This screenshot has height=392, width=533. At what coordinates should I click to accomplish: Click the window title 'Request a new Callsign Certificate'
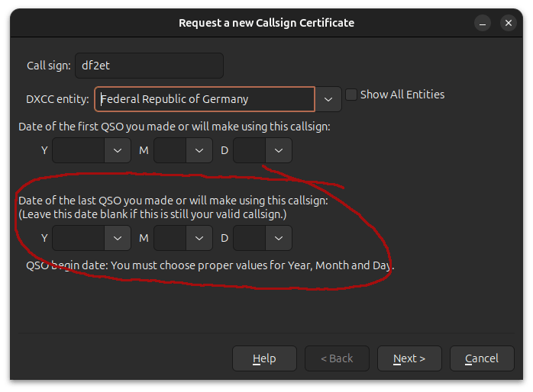pyautogui.click(x=266, y=23)
